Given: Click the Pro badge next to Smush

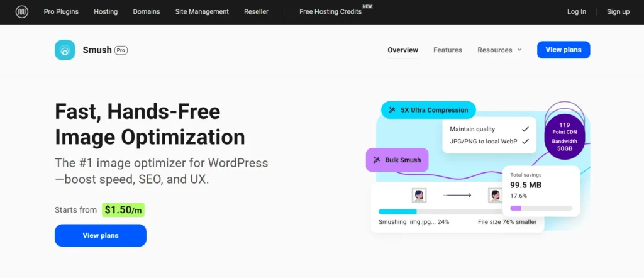Looking at the screenshot, I should point(121,50).
